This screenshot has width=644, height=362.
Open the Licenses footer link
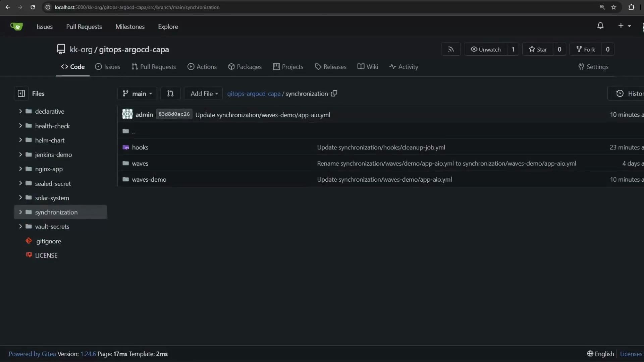(x=631, y=354)
